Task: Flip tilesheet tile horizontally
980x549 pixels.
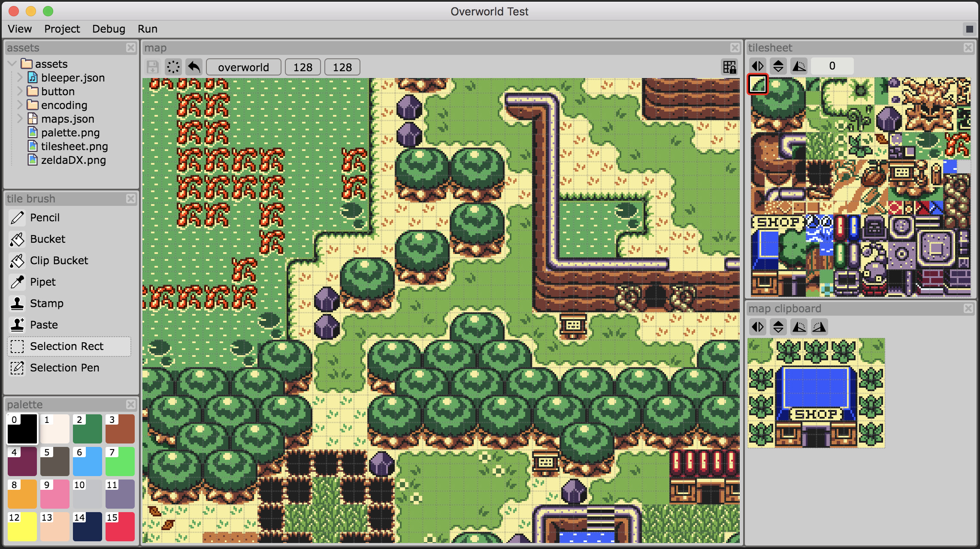Action: point(758,66)
